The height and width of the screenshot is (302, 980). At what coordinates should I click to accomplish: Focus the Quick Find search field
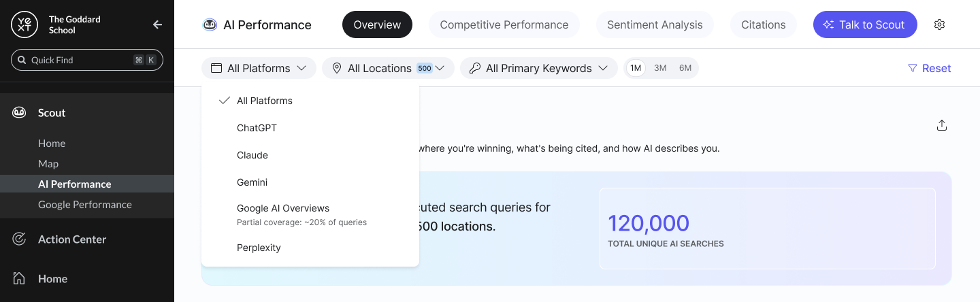[87, 60]
